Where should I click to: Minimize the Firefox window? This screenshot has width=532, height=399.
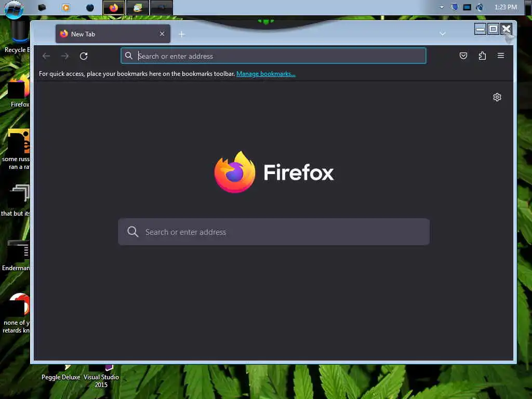480,29
